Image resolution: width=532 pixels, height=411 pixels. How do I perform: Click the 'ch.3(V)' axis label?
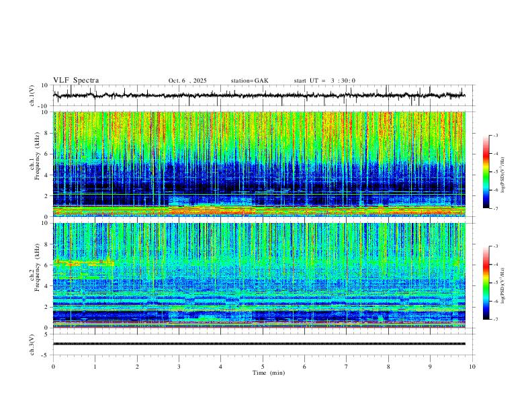(x=33, y=345)
